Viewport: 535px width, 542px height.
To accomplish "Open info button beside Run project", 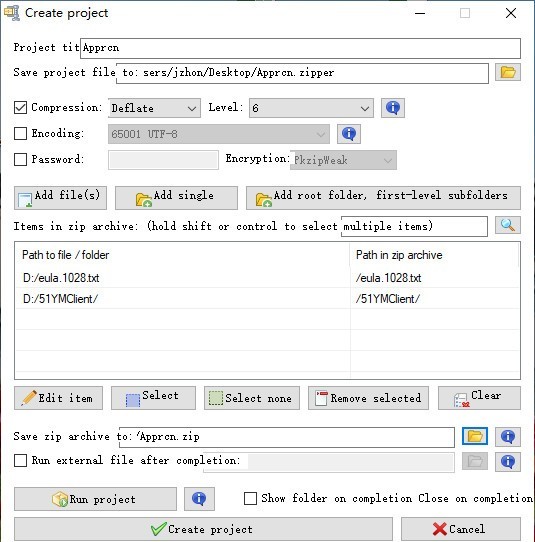I will pyautogui.click(x=199, y=499).
